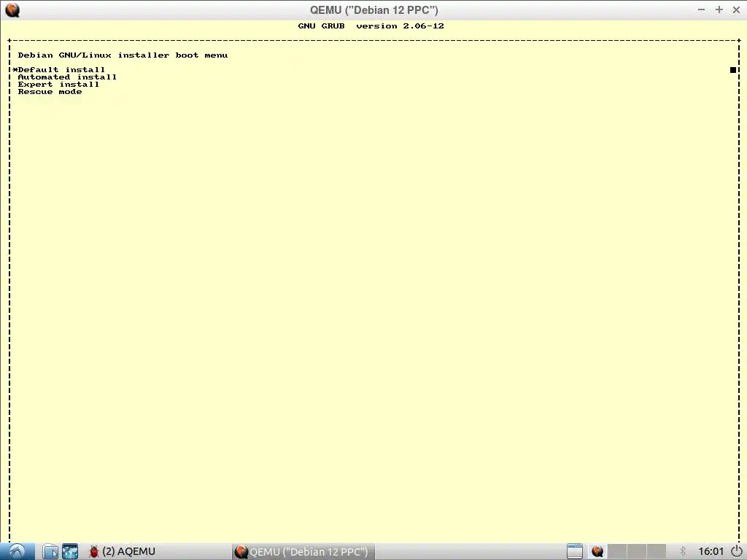
Task: Minimize the QEMU window
Action: 701,9
